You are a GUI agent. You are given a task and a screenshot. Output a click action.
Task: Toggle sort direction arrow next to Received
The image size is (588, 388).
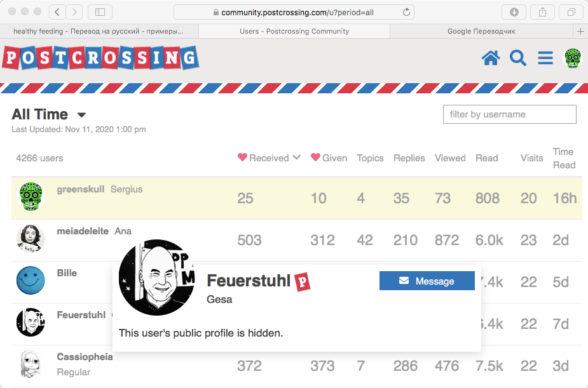coord(297,157)
